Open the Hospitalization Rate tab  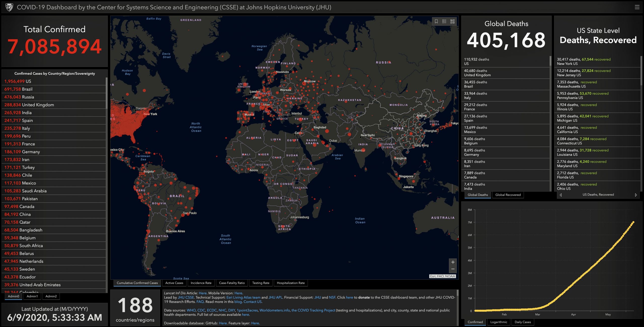(x=291, y=283)
